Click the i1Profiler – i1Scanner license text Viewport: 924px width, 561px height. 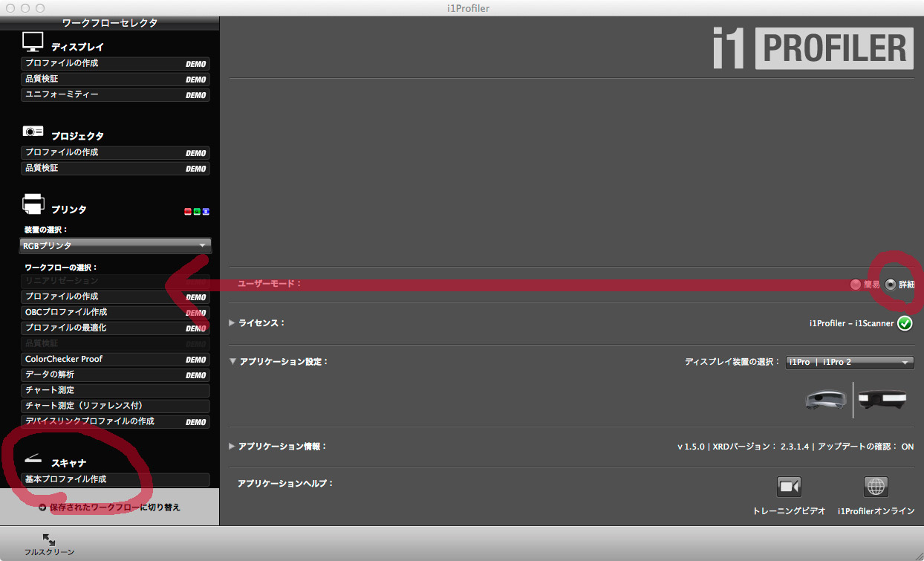tap(852, 323)
